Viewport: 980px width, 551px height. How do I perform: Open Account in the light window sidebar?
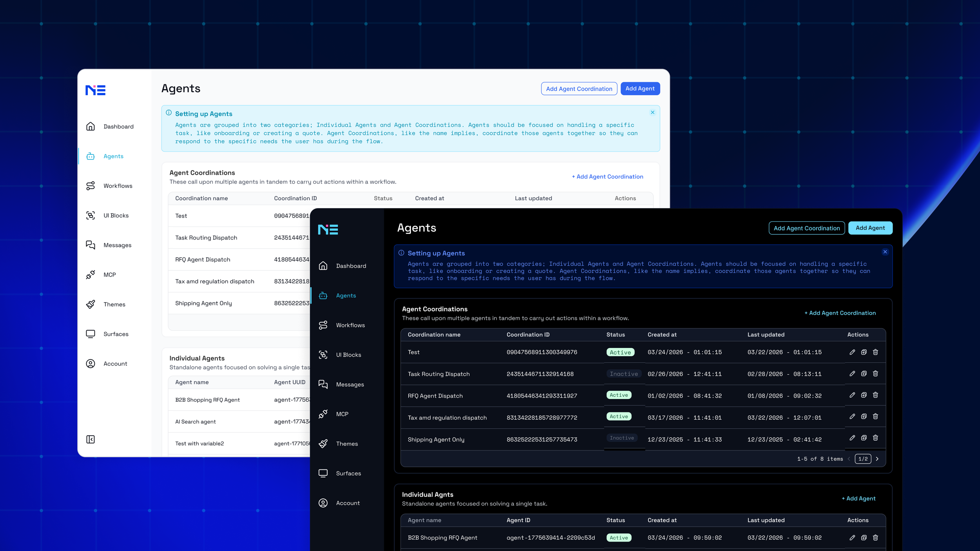click(107, 364)
